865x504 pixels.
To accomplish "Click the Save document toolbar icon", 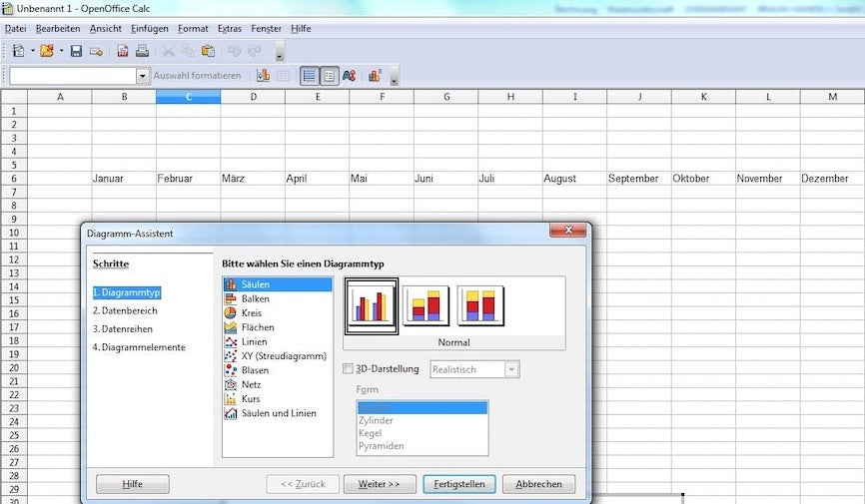I will [76, 51].
